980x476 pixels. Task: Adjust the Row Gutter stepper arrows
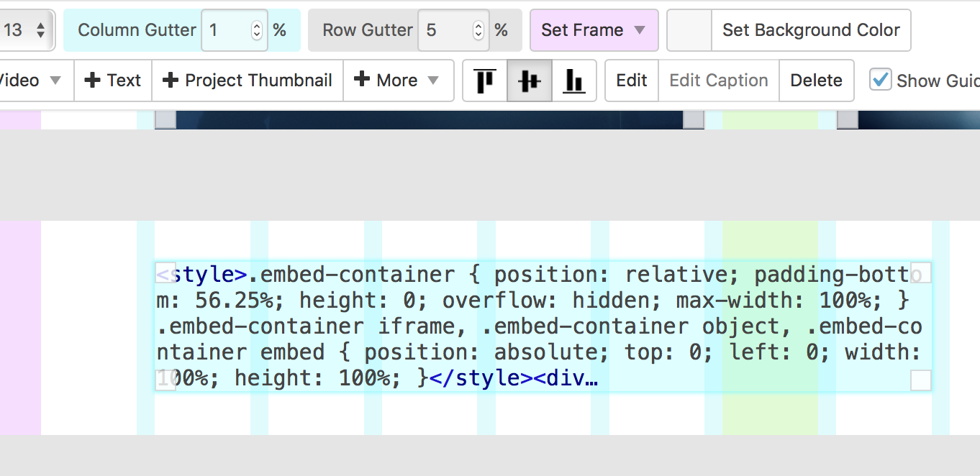tap(478, 30)
